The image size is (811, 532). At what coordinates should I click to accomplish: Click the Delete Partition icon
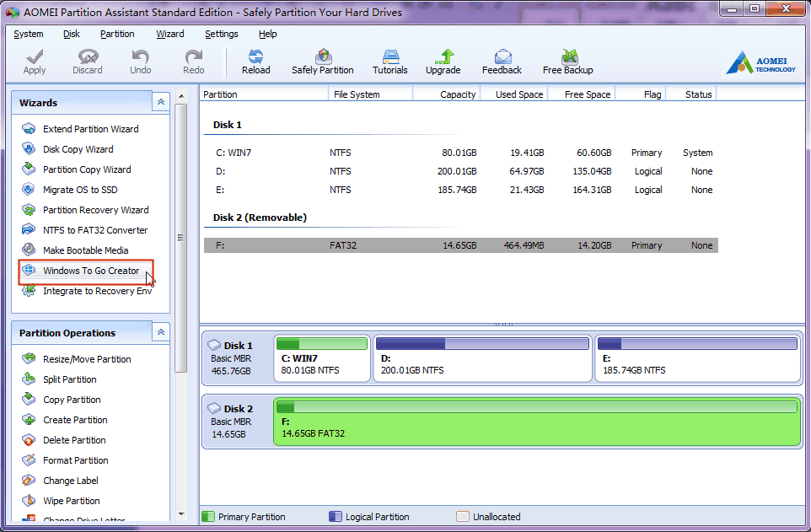29,440
